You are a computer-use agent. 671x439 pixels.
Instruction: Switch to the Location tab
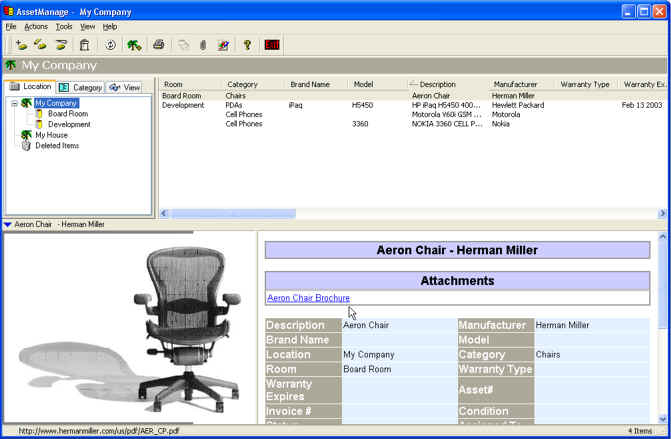[30, 86]
